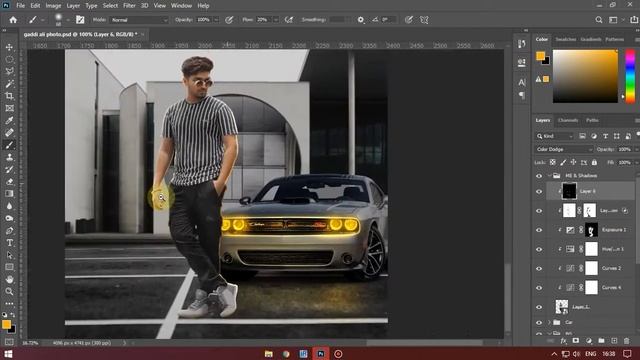Select the Elliptical Marquee tool
This screenshot has width=640, height=360.
coord(9,59)
